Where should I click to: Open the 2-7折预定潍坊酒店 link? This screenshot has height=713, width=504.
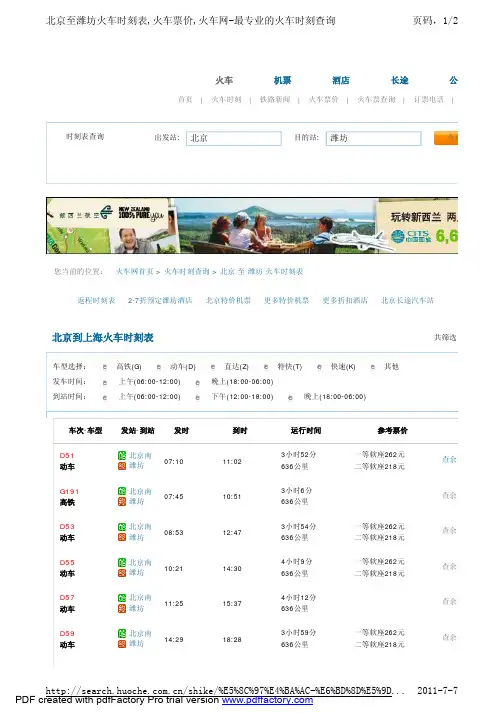160,300
